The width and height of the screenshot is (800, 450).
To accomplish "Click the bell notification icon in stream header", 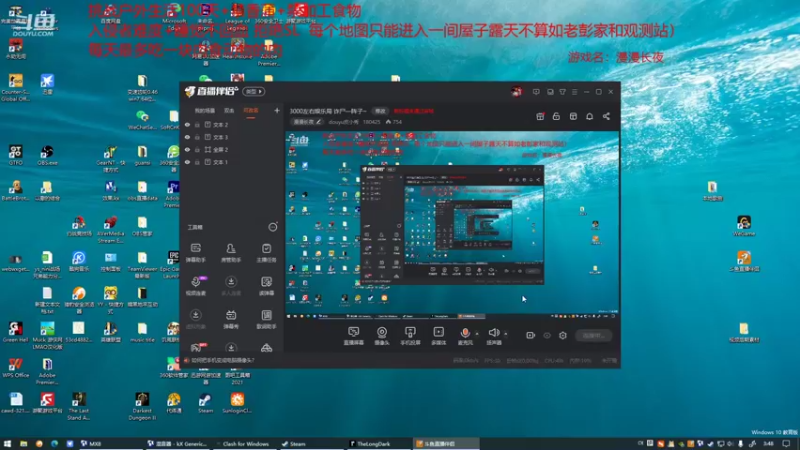I will click(589, 116).
